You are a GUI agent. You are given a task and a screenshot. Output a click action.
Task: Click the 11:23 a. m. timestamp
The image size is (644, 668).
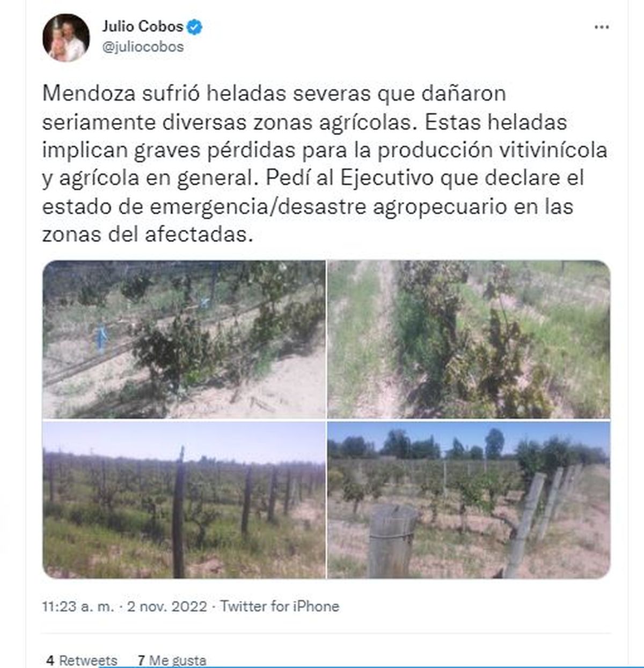click(78, 606)
